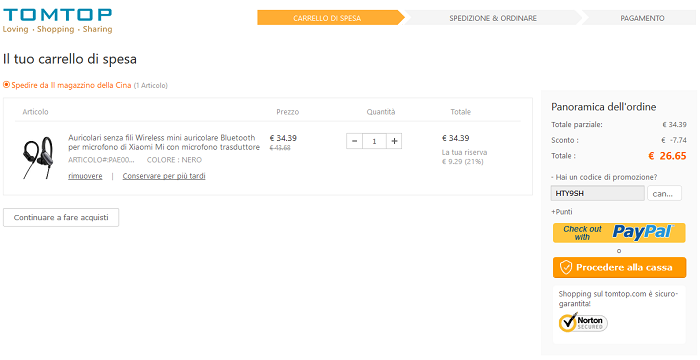Click the COLORE : NERO label

click(x=174, y=160)
